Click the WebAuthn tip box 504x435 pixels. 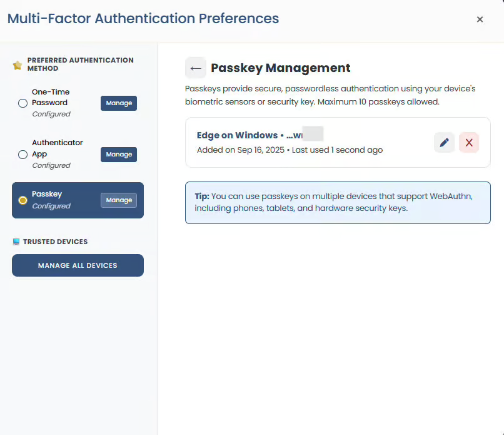(x=338, y=203)
